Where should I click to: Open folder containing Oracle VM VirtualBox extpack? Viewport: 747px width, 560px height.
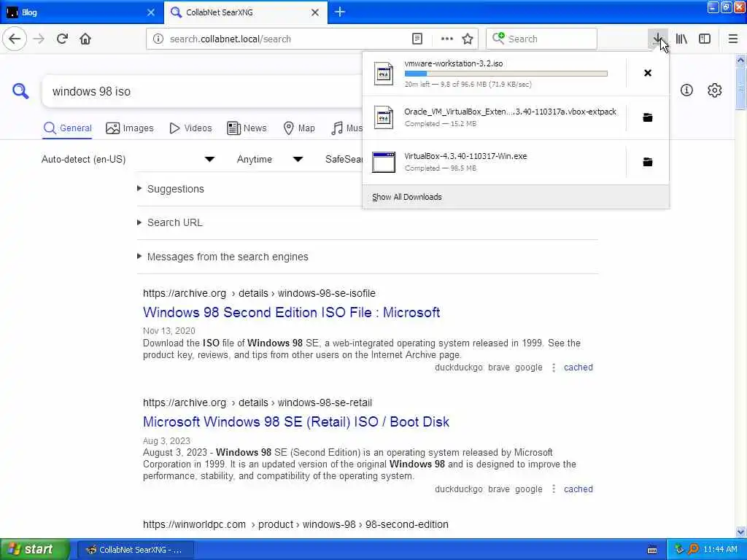click(648, 117)
